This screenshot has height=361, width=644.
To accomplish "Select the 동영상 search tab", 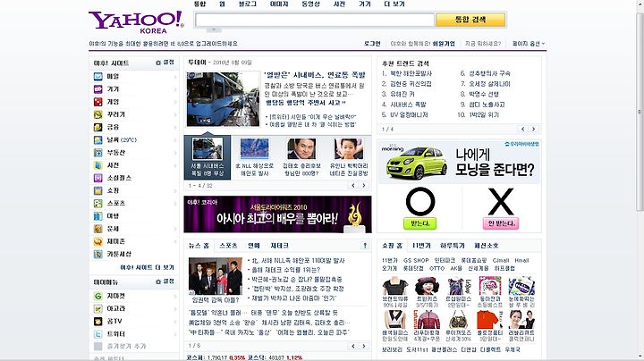I will [311, 4].
